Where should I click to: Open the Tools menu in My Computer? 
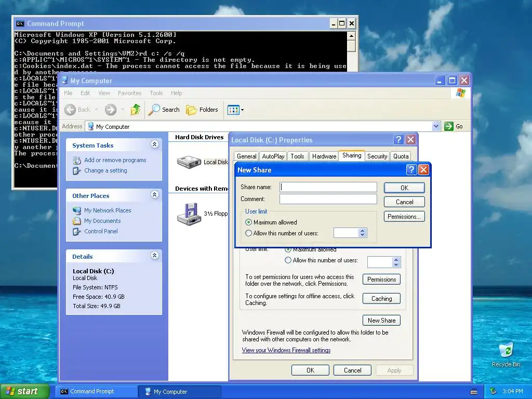[x=156, y=93]
